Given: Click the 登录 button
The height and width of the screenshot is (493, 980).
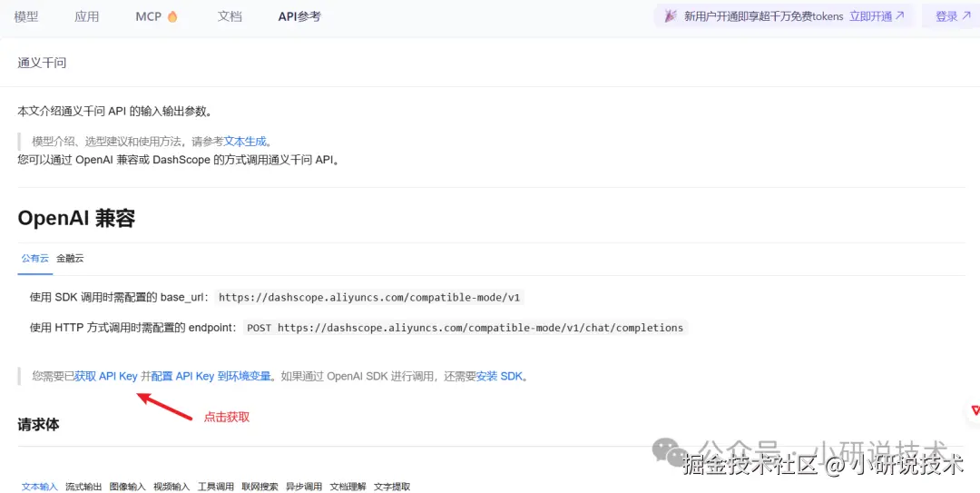Looking at the screenshot, I should [953, 16].
